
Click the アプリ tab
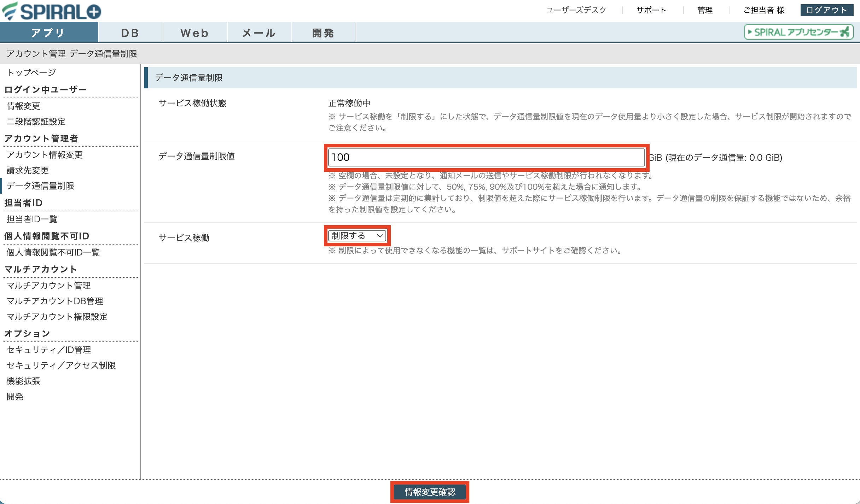[49, 33]
